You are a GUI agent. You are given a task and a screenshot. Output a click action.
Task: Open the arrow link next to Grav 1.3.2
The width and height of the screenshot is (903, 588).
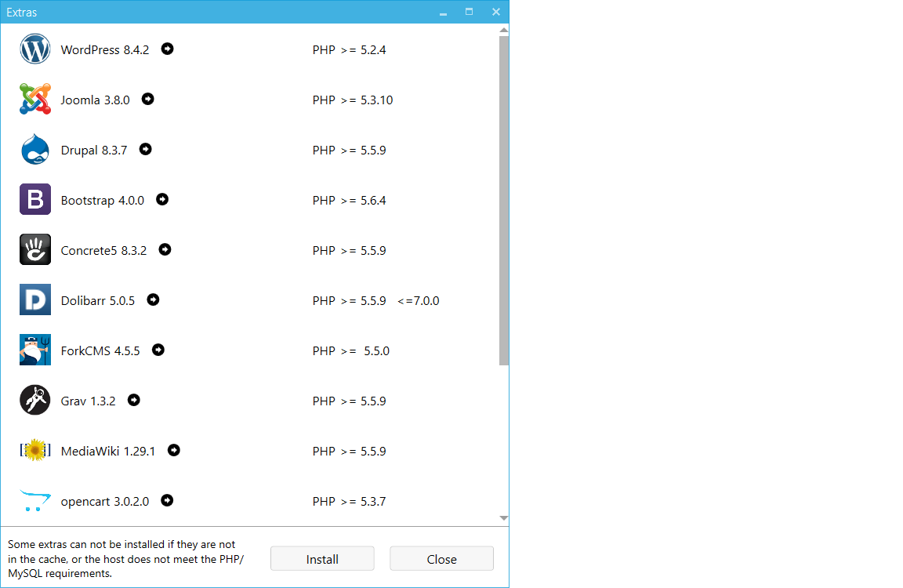pyautogui.click(x=133, y=400)
